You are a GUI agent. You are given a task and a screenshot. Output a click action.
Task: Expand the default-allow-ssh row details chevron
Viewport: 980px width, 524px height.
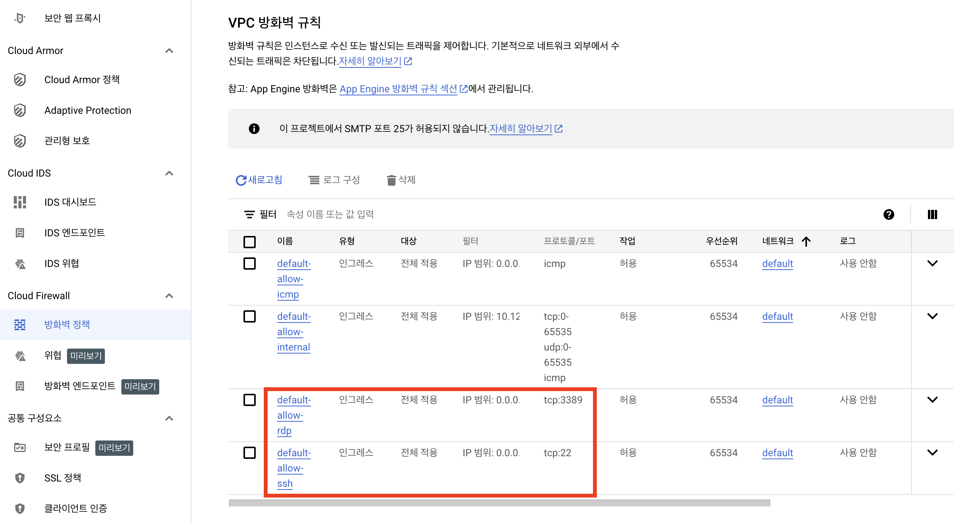coord(932,453)
